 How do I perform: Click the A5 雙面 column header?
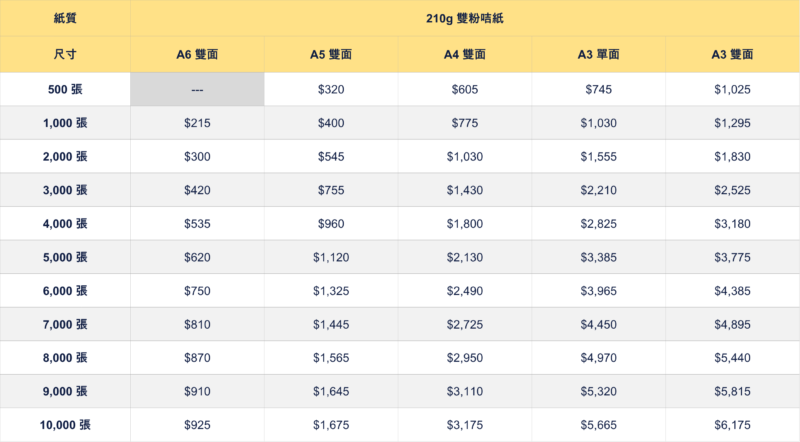(x=331, y=54)
